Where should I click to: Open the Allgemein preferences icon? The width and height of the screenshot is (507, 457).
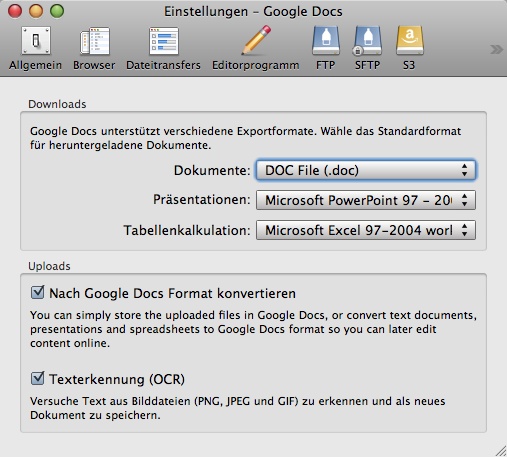36,41
